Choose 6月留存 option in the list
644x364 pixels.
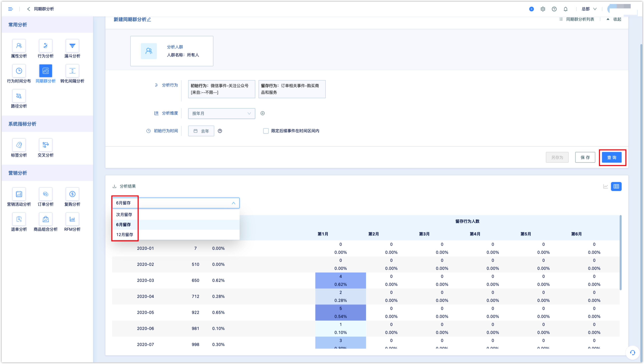point(176,224)
